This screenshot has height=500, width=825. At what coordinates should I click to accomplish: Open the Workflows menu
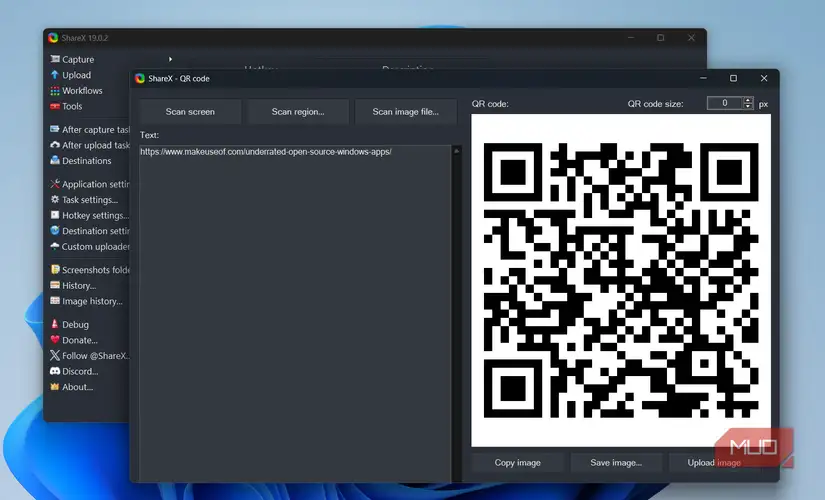point(82,91)
